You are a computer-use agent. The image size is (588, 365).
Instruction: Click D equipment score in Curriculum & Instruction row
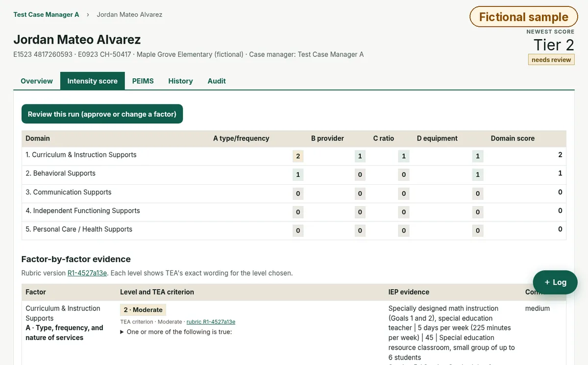pos(478,156)
